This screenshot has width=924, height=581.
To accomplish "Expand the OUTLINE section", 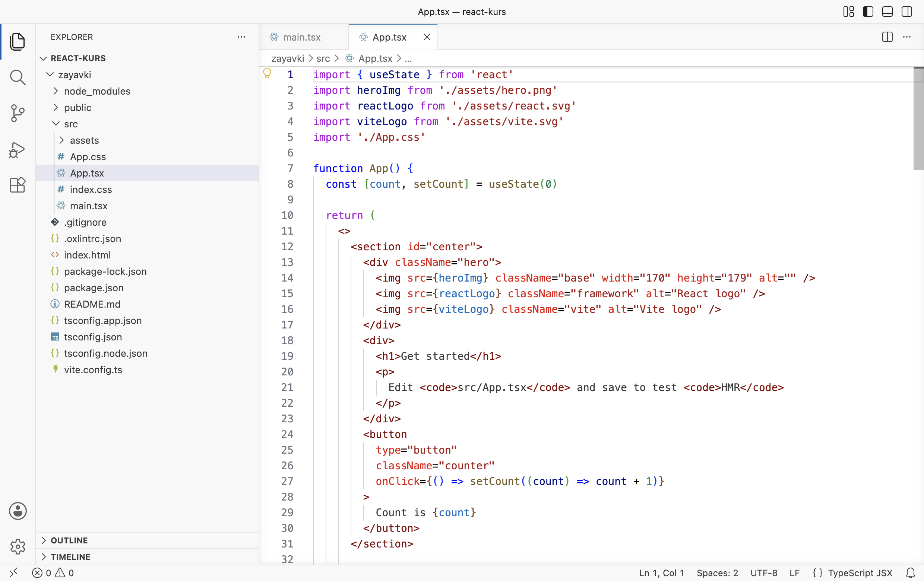I will pyautogui.click(x=147, y=540).
